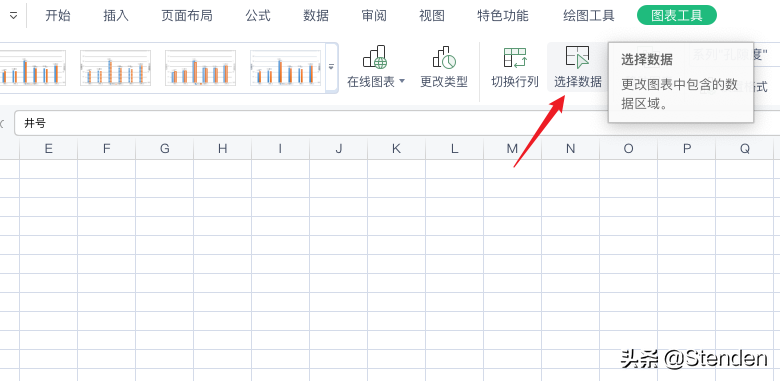Image resolution: width=780 pixels, height=381 pixels.
Task: Open the 插入 tab
Action: [x=116, y=16]
